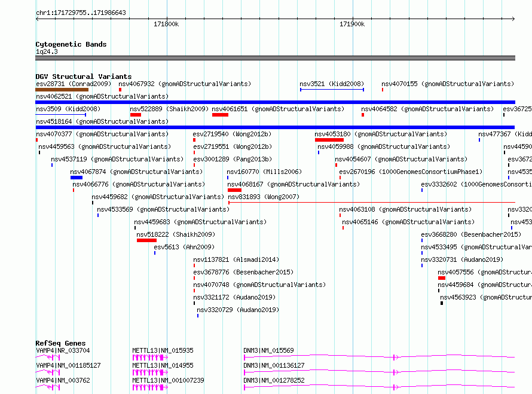Click the 1q24.3 cytogenetic band bar

(x=275, y=58)
